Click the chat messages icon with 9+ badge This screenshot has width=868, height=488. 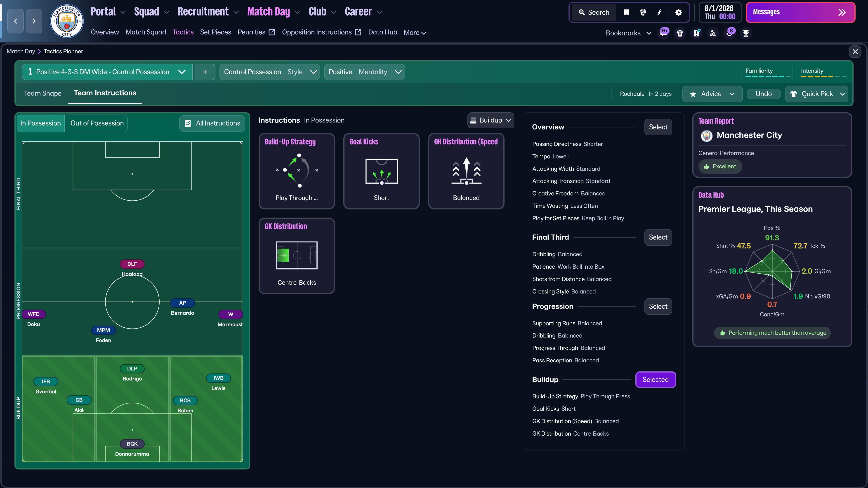tap(663, 33)
